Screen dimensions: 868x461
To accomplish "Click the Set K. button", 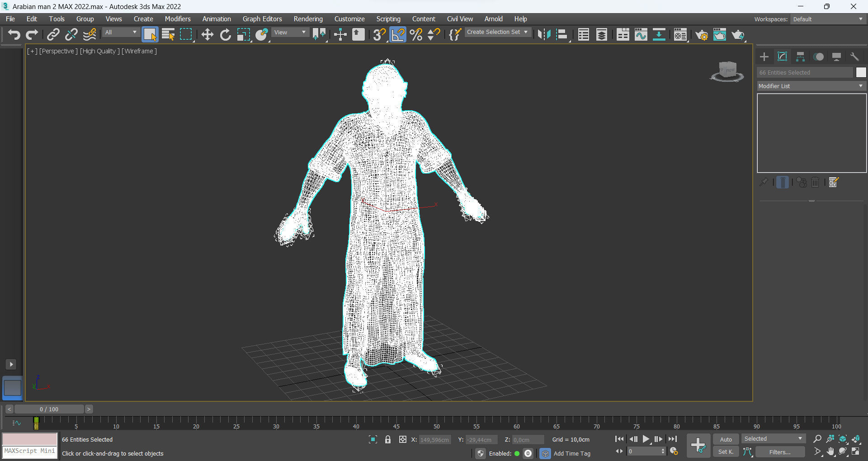I will tap(726, 452).
